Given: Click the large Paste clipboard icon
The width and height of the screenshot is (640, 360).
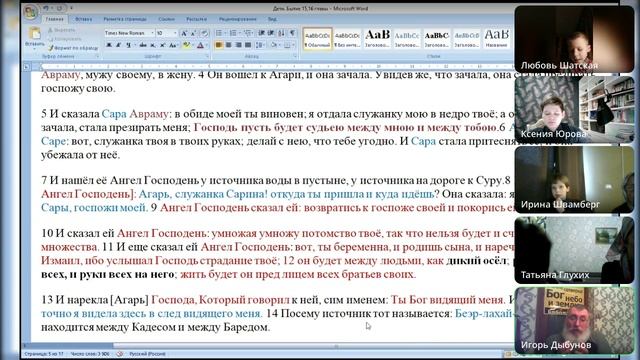Looking at the screenshot, I should (x=35, y=33).
